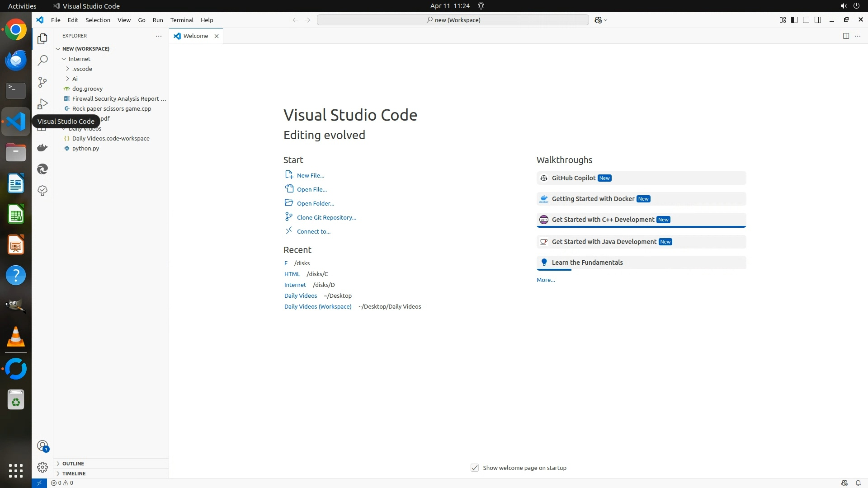Image resolution: width=868 pixels, height=488 pixels.
Task: Click the remote window status bar icon
Action: [x=39, y=483]
